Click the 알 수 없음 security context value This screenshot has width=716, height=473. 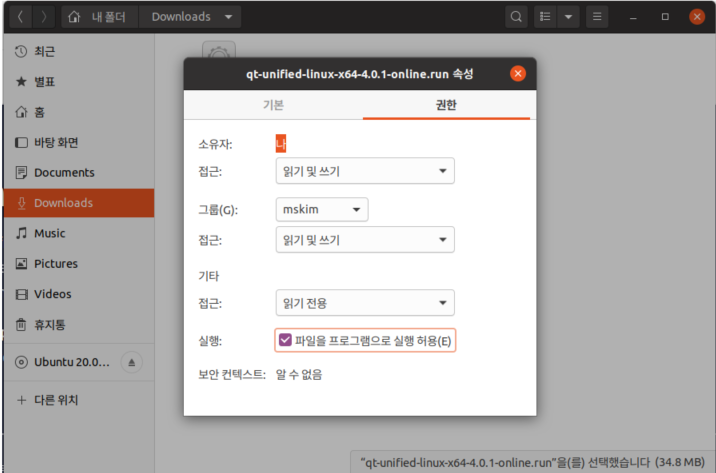(299, 375)
